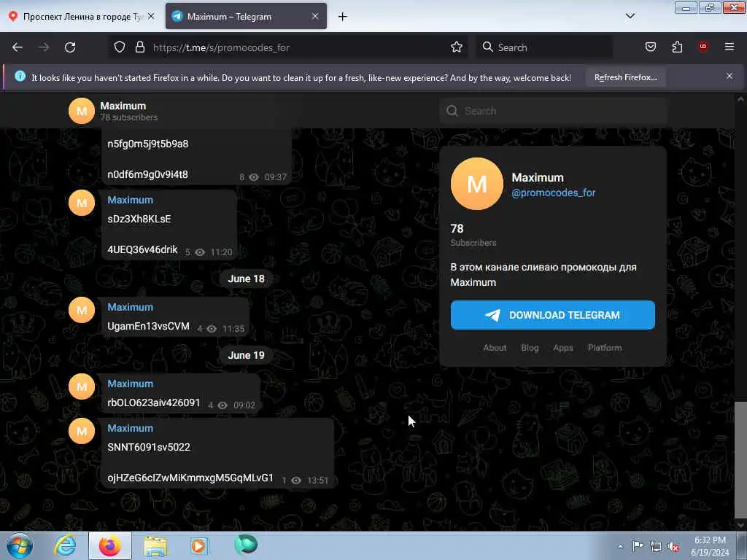Show hidden system tray icons
The image size is (747, 560).
620,546
